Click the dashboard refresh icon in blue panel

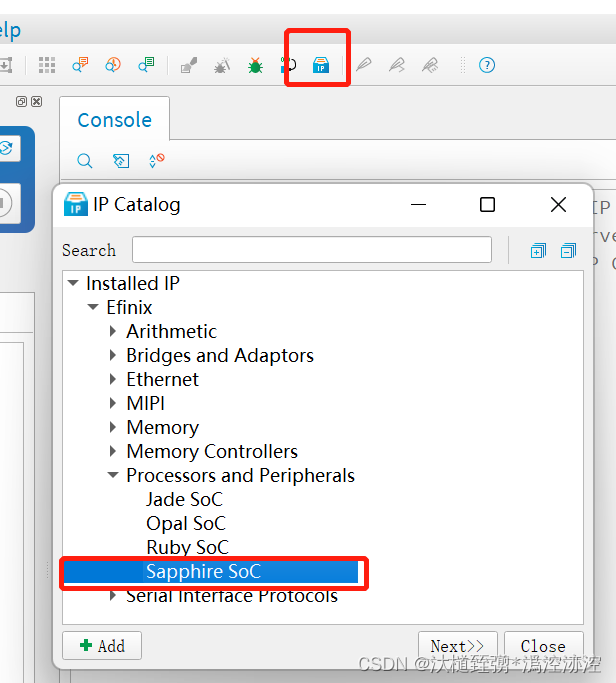coord(6,149)
